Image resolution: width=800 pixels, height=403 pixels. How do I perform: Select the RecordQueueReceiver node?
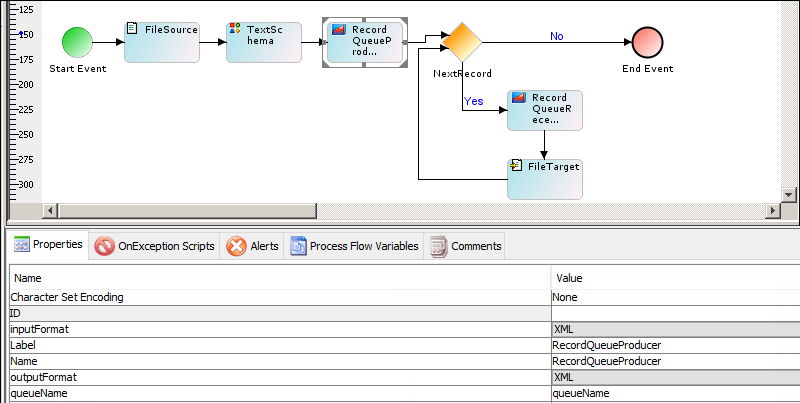(544, 110)
